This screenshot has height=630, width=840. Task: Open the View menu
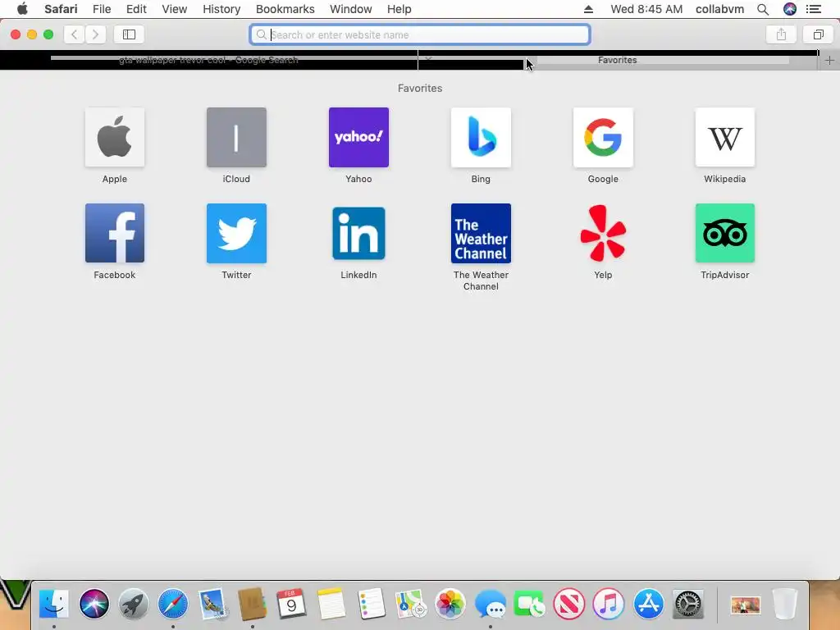point(174,9)
